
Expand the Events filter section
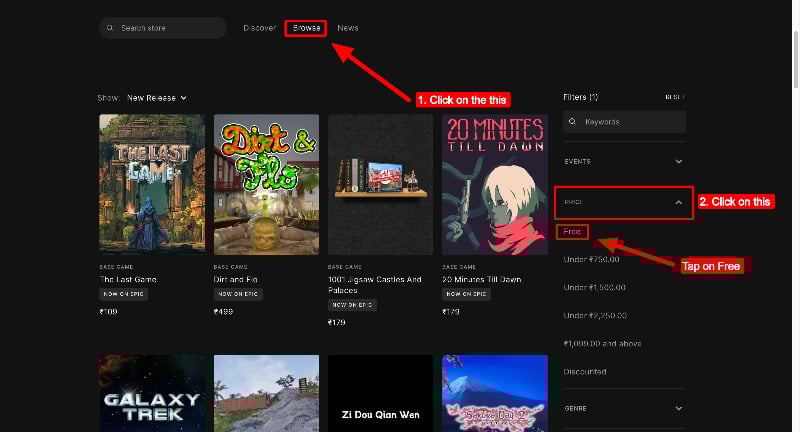pyautogui.click(x=623, y=162)
